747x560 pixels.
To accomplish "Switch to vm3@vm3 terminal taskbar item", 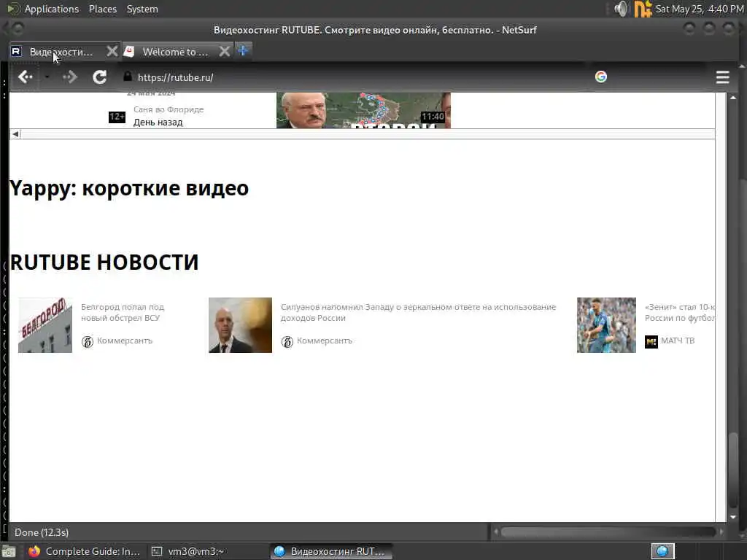I will tap(187, 551).
